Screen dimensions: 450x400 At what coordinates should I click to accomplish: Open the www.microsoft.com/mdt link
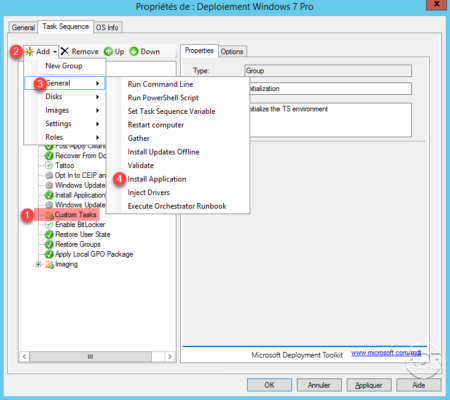point(386,353)
